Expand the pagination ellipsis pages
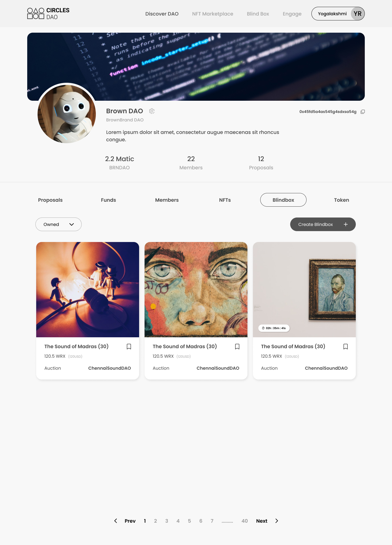 227,521
